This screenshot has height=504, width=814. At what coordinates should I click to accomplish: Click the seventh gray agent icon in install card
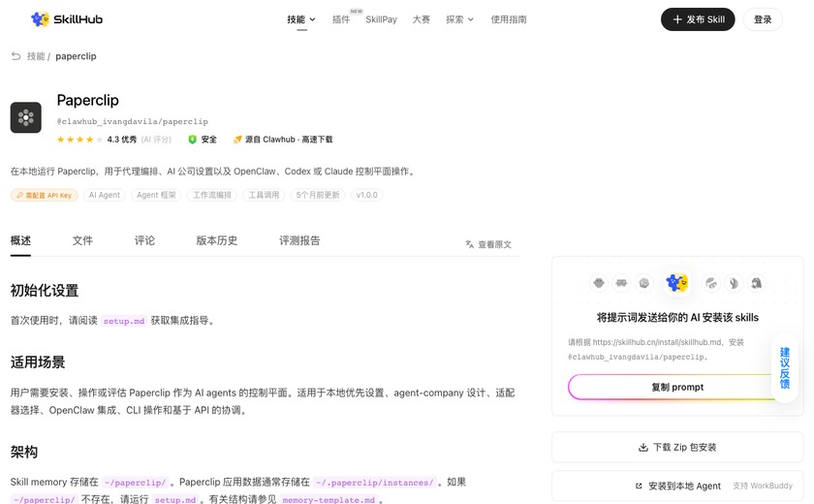[757, 283]
